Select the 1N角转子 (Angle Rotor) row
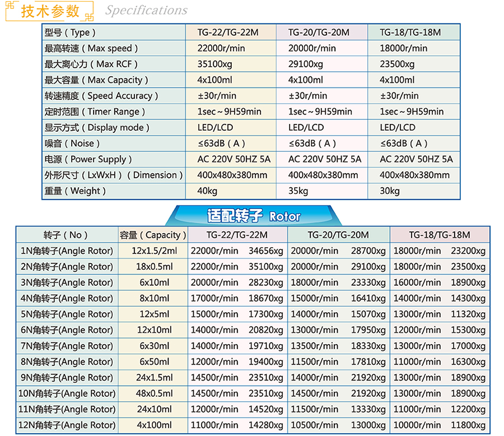The width and height of the screenshot is (504, 436). (67, 251)
